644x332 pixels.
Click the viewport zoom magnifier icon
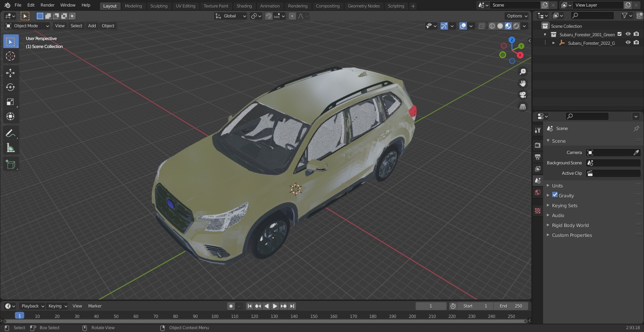[523, 72]
